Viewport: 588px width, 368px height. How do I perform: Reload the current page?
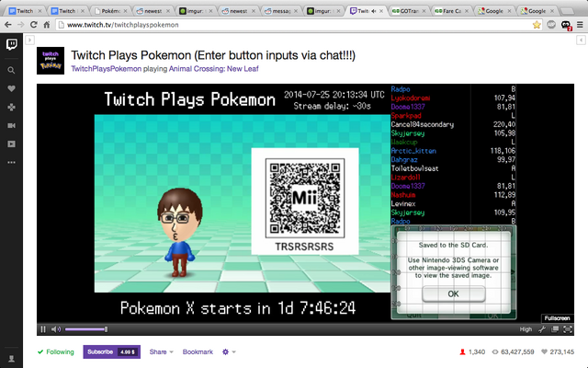point(33,25)
